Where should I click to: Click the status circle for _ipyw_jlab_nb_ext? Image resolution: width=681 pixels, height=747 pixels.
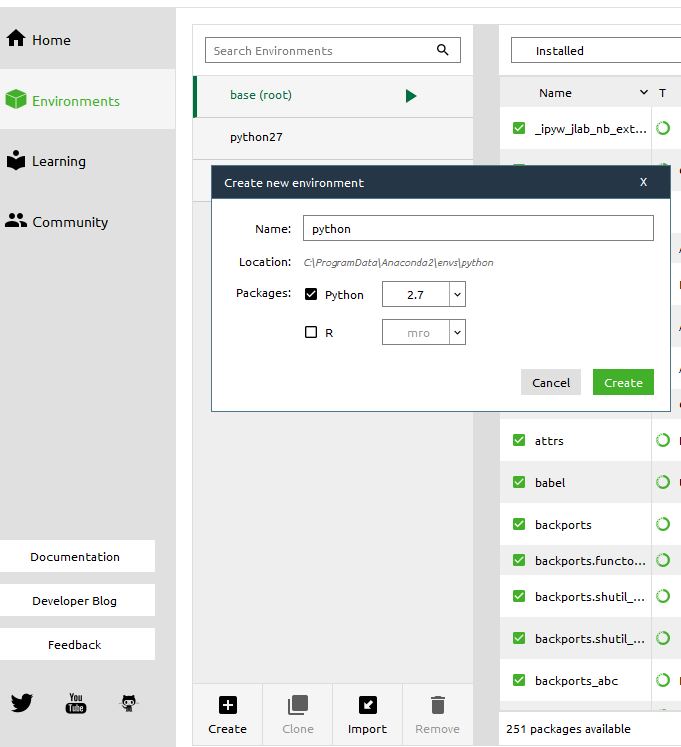tap(663, 128)
